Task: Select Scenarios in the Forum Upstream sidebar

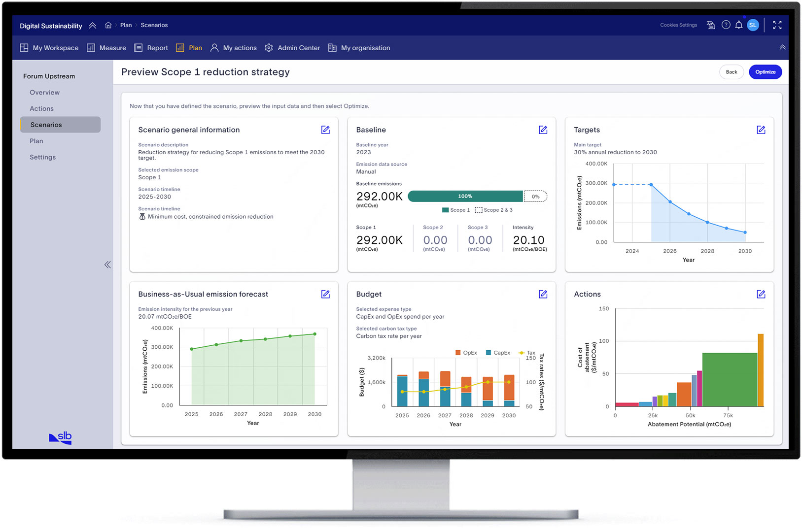Action: (46, 125)
